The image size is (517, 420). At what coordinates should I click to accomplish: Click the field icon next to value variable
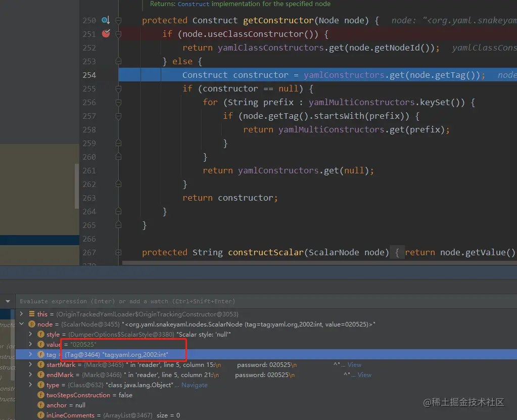coord(40,344)
